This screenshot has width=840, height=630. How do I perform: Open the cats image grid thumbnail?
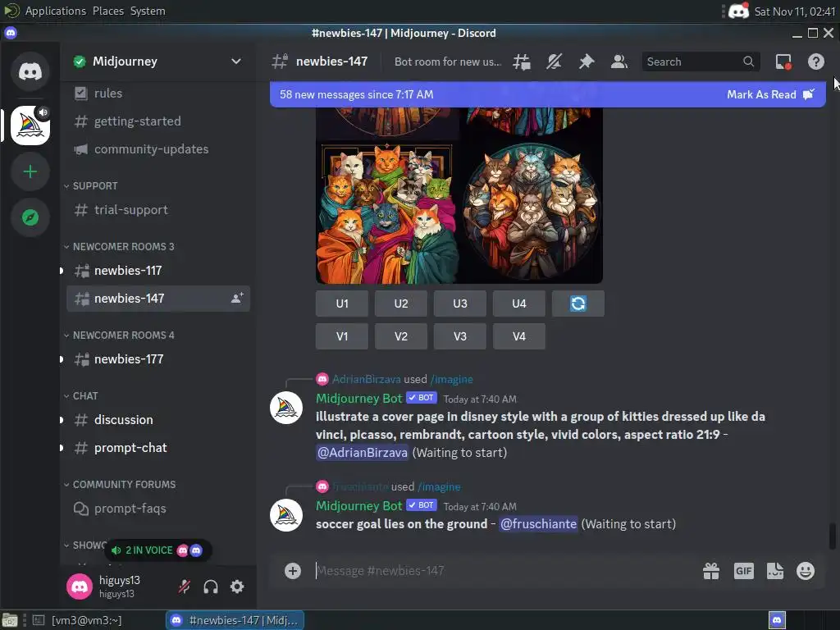pyautogui.click(x=459, y=195)
